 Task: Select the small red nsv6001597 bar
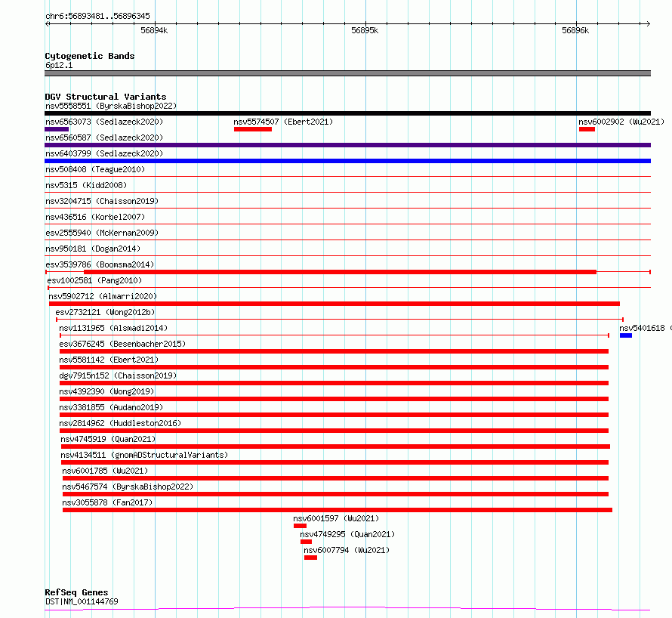pyautogui.click(x=300, y=526)
